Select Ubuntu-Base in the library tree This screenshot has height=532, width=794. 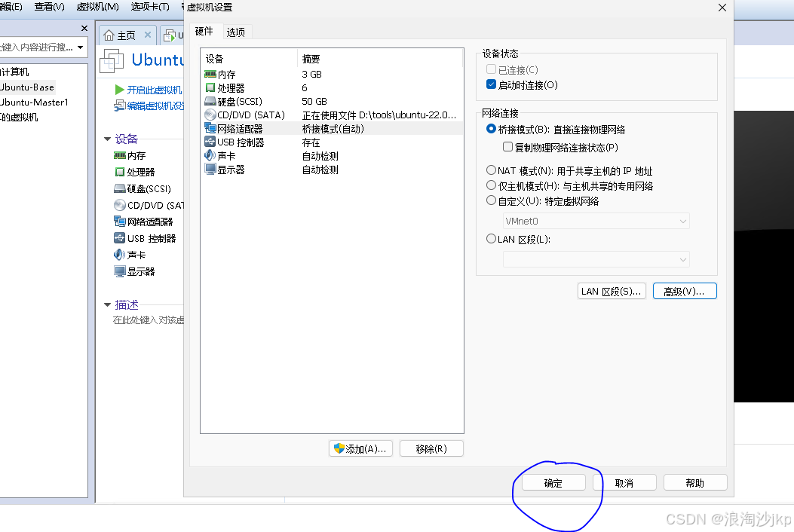(x=27, y=87)
